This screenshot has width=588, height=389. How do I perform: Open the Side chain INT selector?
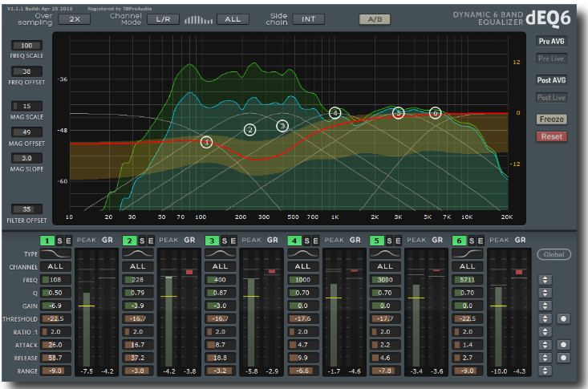pos(309,19)
